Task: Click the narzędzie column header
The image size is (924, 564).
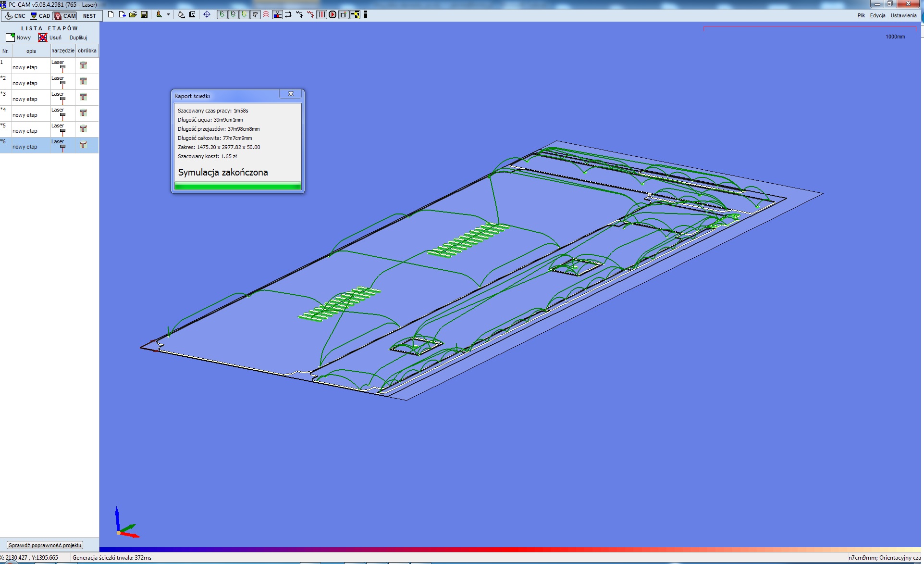Action: click(63, 50)
